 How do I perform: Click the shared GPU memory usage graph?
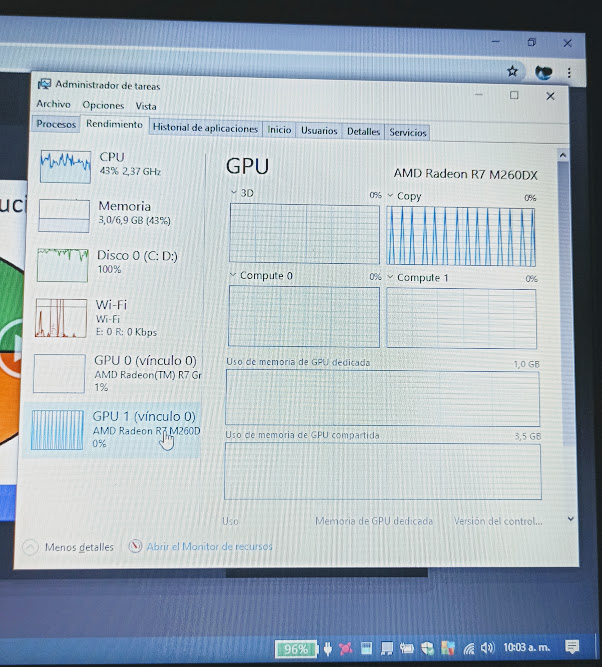click(383, 471)
